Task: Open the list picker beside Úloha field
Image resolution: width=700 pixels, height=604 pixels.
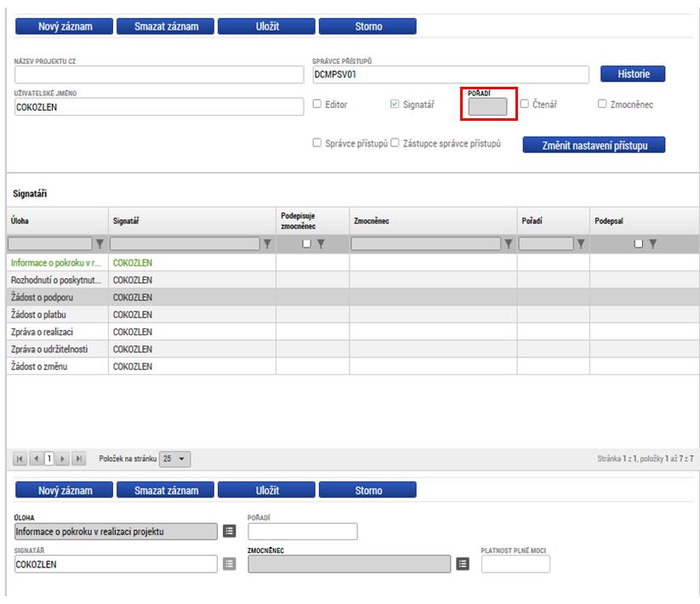Action: [229, 531]
